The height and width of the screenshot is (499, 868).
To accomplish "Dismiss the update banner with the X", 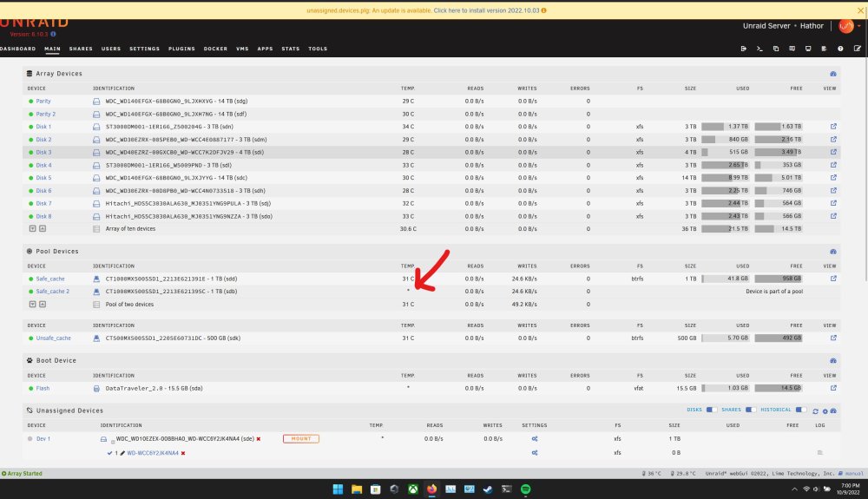I will pyautogui.click(x=861, y=10).
